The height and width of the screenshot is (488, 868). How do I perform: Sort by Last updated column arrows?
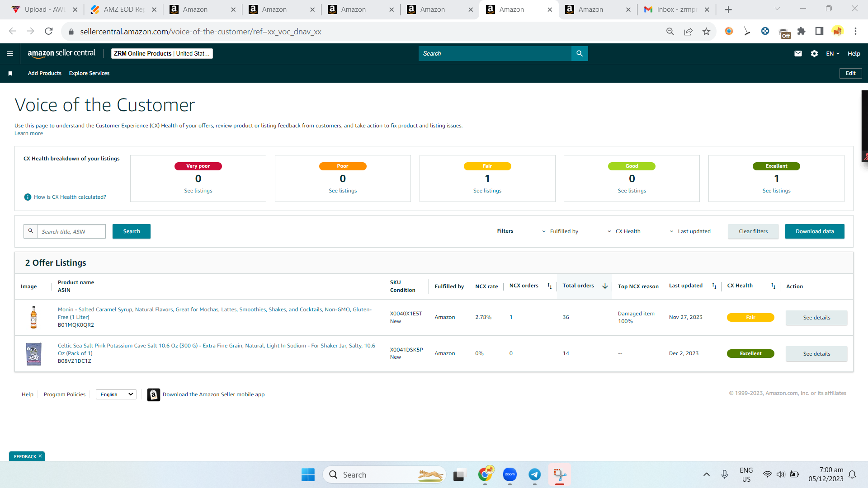coord(714,286)
